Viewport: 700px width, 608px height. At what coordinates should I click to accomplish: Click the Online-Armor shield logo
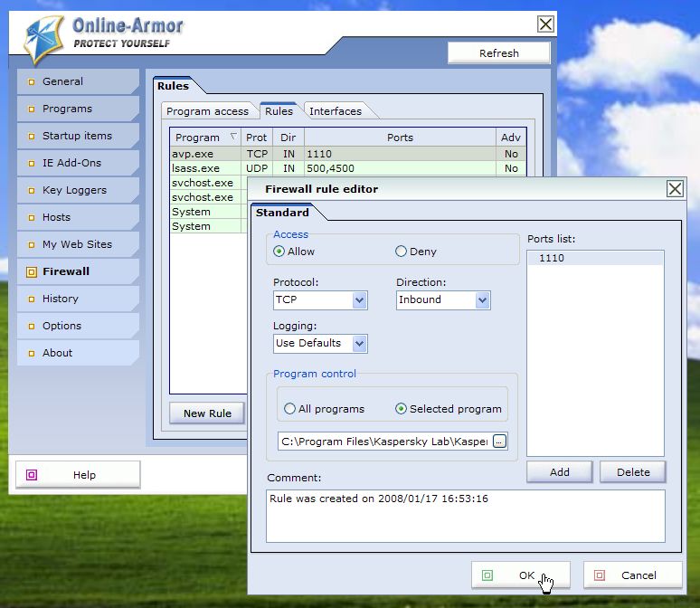[x=43, y=39]
